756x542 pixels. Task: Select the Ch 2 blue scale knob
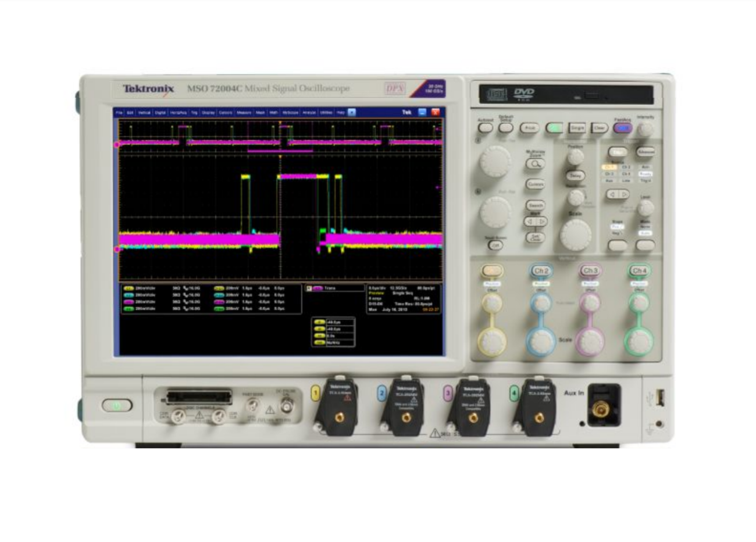click(x=541, y=341)
